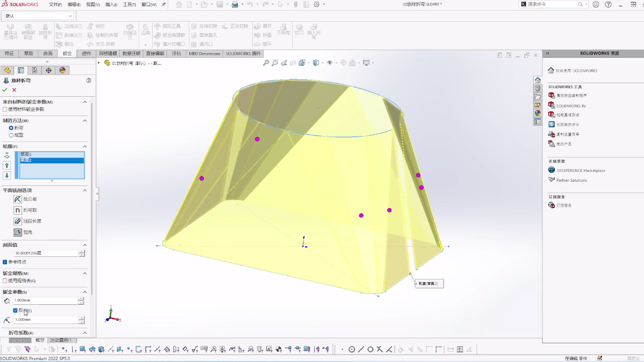Image resolution: width=644 pixels, height=362 pixels.
Task: Open the DisplayManager appearance tab icon
Action: pos(62,70)
